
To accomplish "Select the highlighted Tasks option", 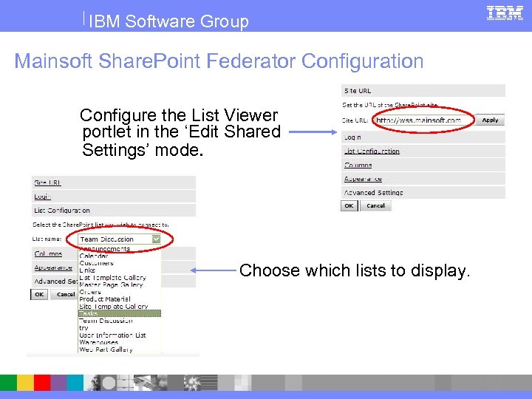I will (x=120, y=313).
